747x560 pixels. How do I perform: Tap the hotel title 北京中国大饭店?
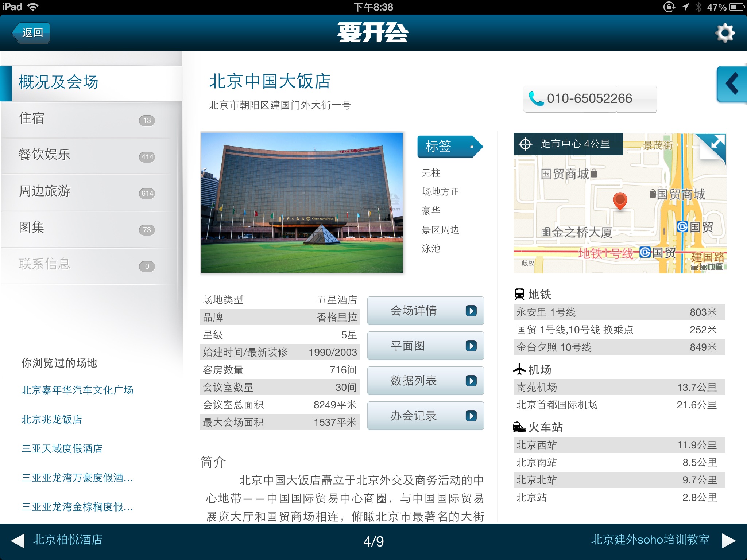[x=270, y=81]
